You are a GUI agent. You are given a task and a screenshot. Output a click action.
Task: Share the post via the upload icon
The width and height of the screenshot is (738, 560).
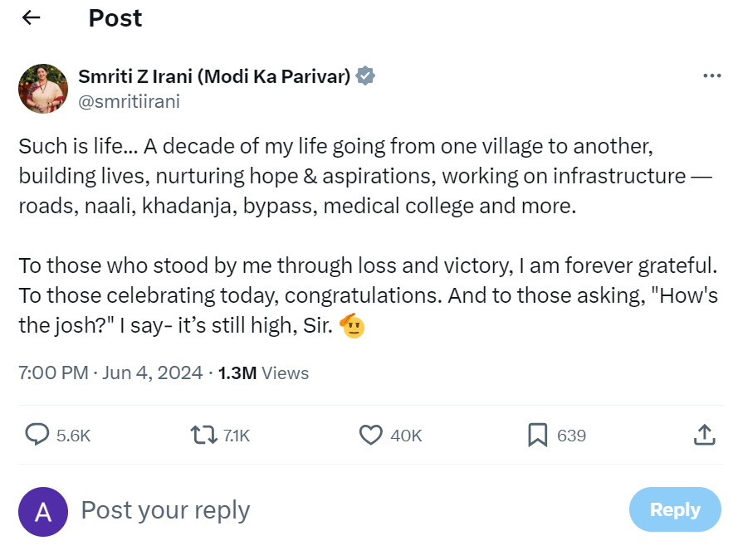pyautogui.click(x=704, y=435)
